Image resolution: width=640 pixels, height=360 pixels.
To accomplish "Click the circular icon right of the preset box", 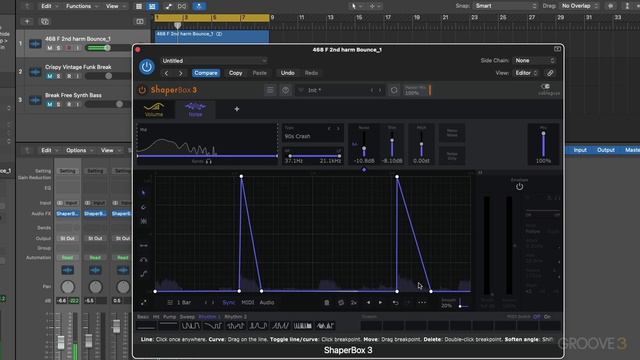I will pyautogui.click(x=394, y=90).
